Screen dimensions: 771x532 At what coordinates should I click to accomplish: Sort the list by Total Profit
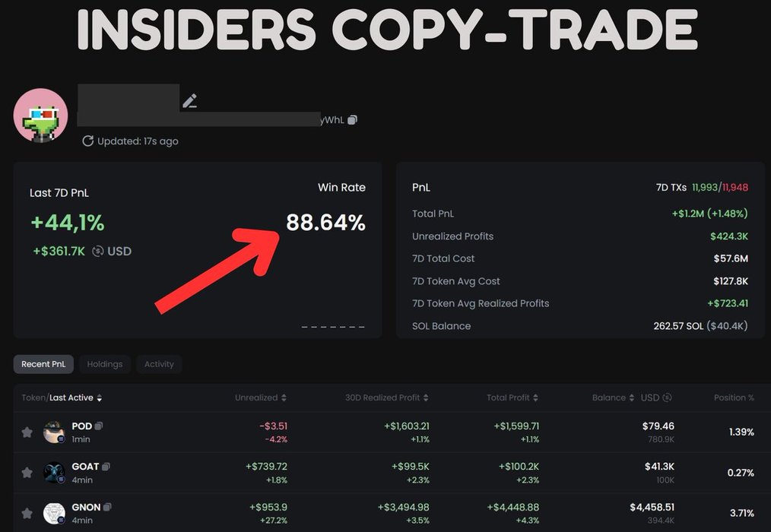coord(512,397)
